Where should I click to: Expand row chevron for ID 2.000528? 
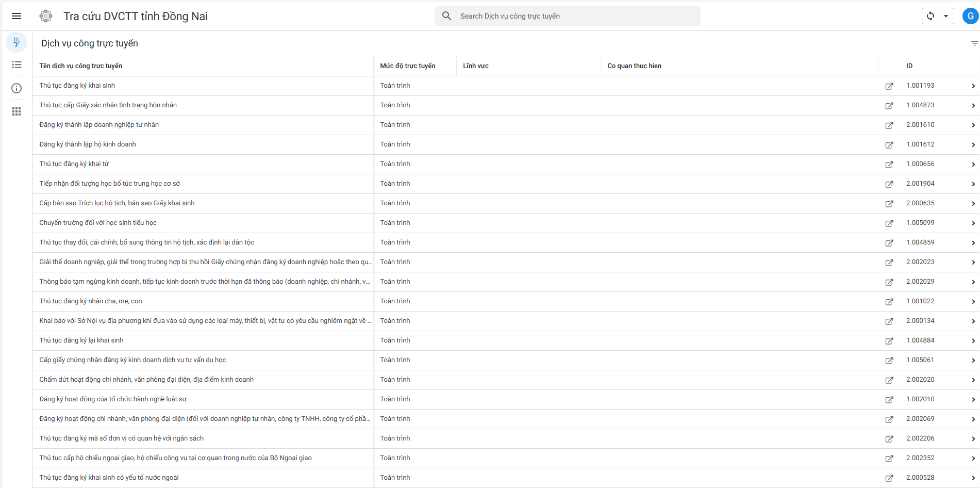click(x=973, y=478)
